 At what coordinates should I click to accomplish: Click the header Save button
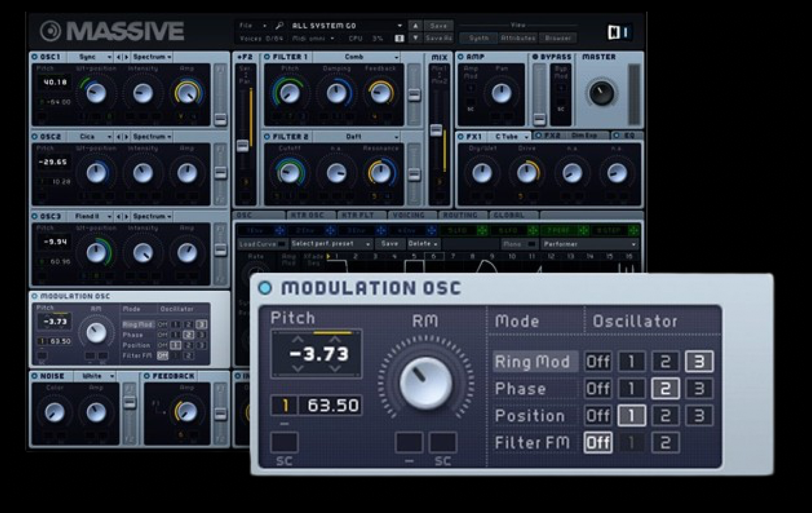[x=439, y=26]
